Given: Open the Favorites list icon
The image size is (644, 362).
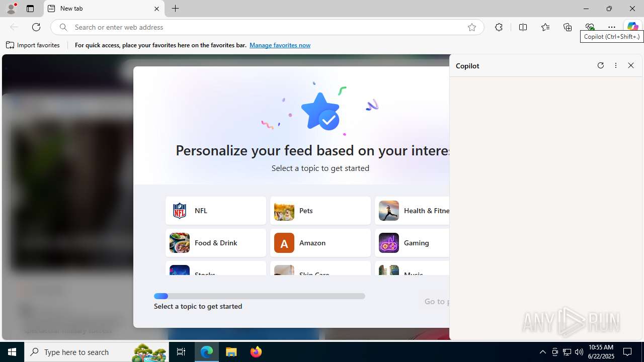Looking at the screenshot, I should (x=545, y=27).
